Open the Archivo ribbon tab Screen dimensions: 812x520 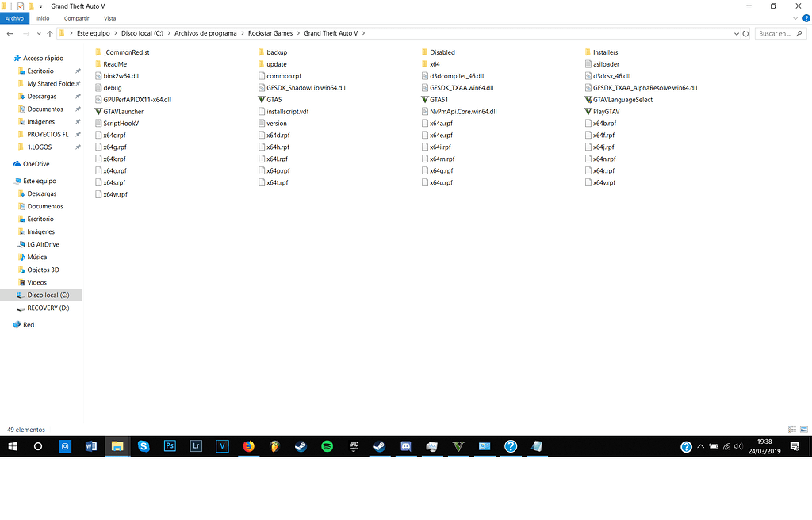coord(14,18)
